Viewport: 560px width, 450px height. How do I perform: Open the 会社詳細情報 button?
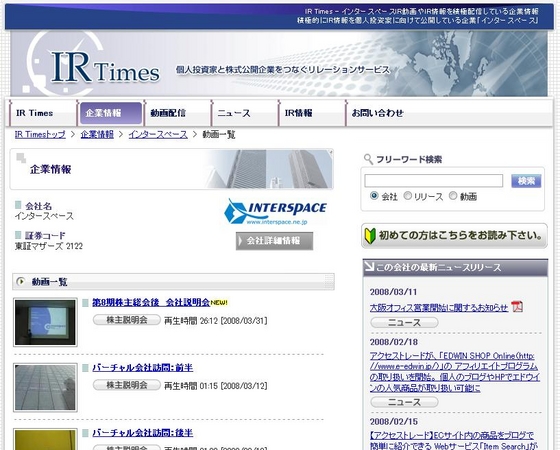tap(274, 241)
